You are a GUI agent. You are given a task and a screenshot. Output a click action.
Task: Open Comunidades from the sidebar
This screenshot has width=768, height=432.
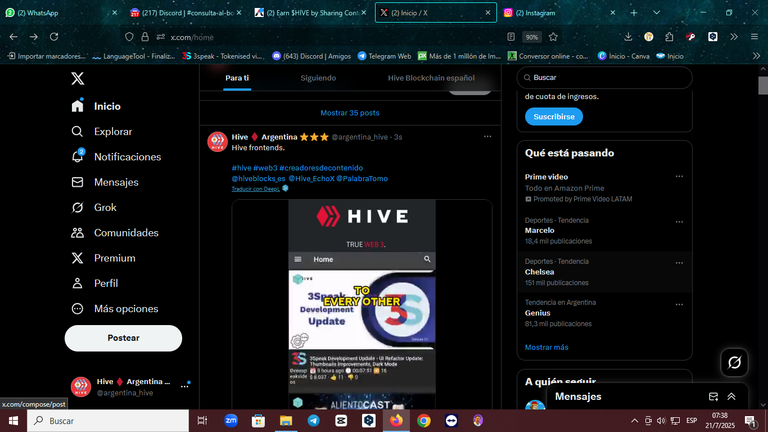coord(115,233)
